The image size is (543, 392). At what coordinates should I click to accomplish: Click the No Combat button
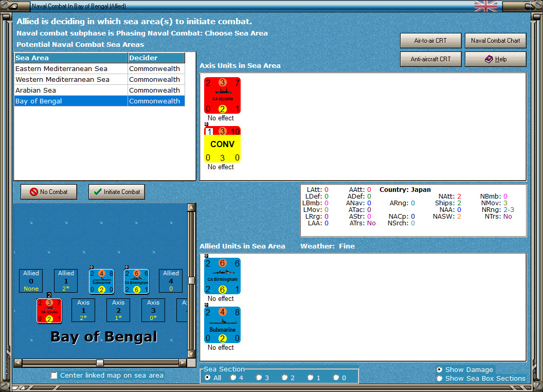pos(49,192)
